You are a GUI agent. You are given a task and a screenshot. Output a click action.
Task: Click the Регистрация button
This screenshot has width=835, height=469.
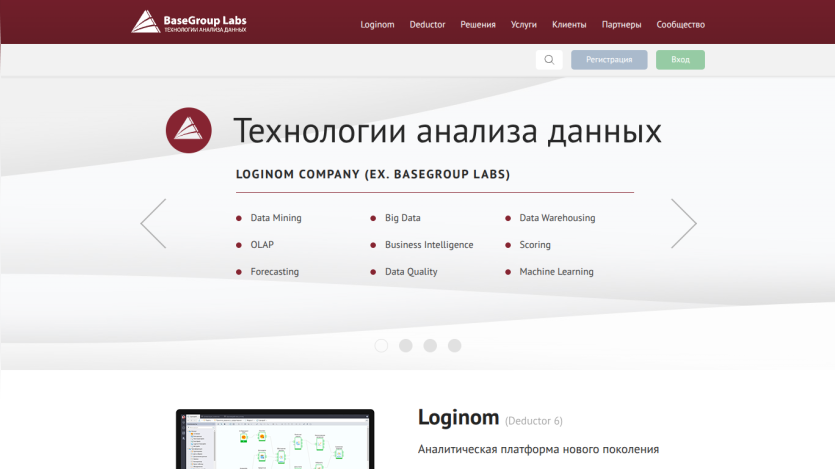coord(609,60)
